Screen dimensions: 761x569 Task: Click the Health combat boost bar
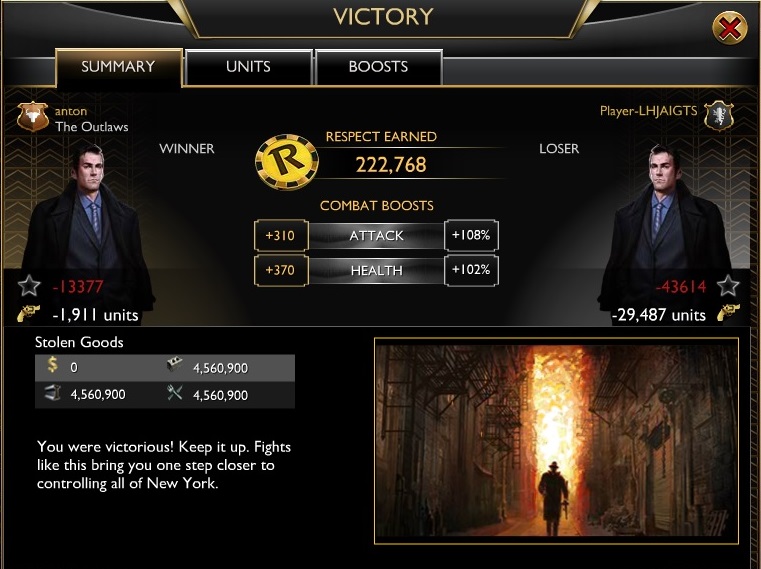pyautogui.click(x=377, y=270)
